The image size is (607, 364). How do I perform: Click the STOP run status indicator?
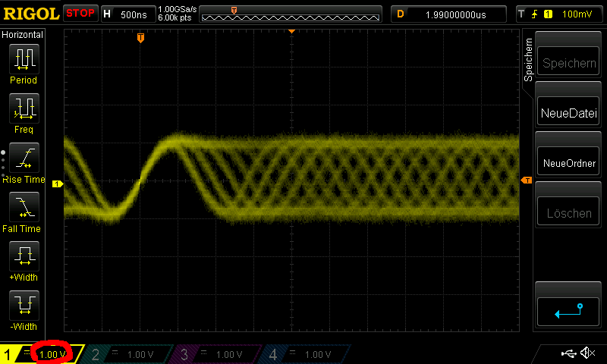80,13
